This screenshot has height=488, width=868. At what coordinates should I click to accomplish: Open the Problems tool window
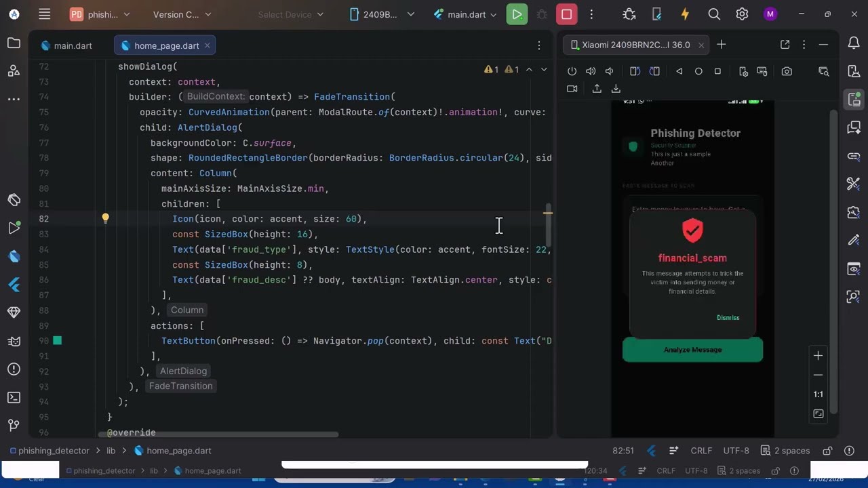point(14,369)
